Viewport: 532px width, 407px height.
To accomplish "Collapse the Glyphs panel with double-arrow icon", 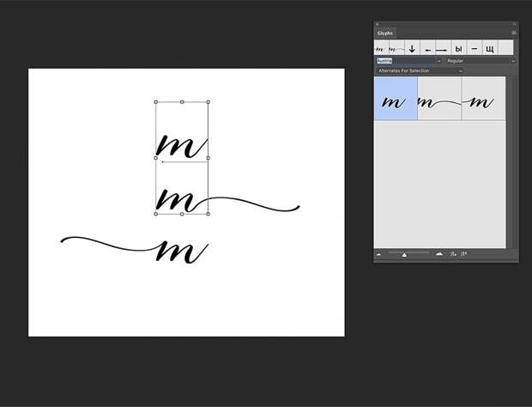I will click(514, 24).
